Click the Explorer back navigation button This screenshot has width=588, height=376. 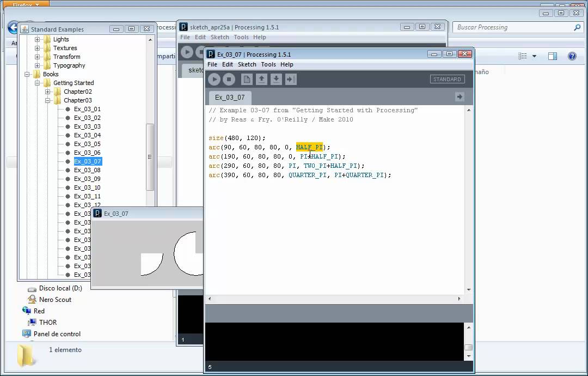tap(13, 27)
